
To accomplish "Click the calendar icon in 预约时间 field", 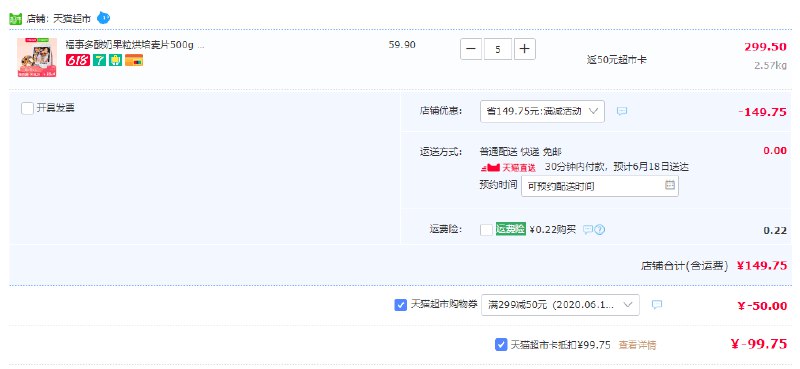I will 670,185.
